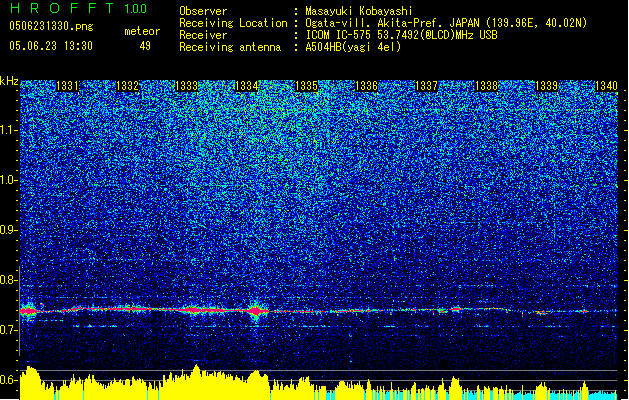Click the 0.7 kHz axis label
This screenshot has height=400, width=629.
9,330
